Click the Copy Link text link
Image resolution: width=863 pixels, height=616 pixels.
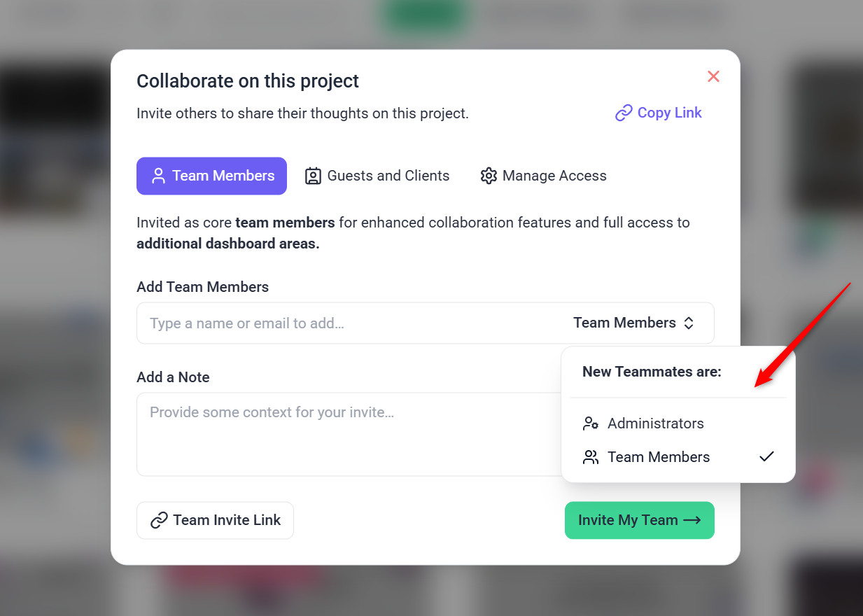tap(669, 113)
